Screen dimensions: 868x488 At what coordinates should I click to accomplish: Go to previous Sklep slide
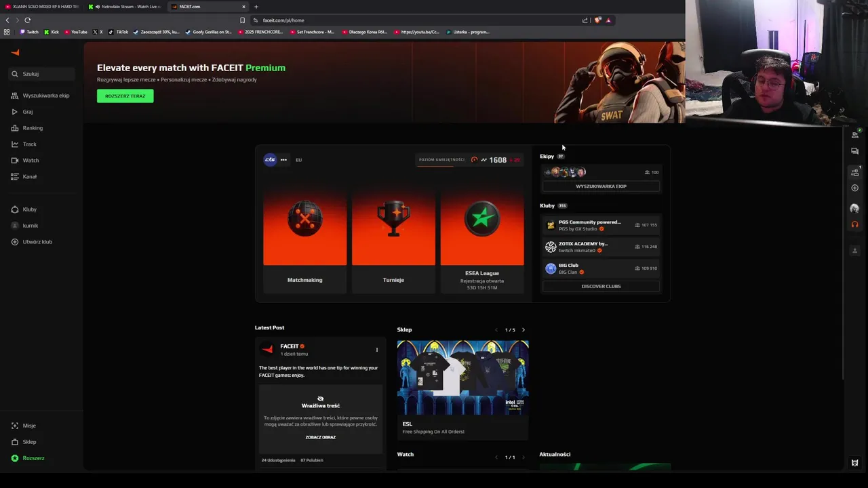click(x=496, y=330)
